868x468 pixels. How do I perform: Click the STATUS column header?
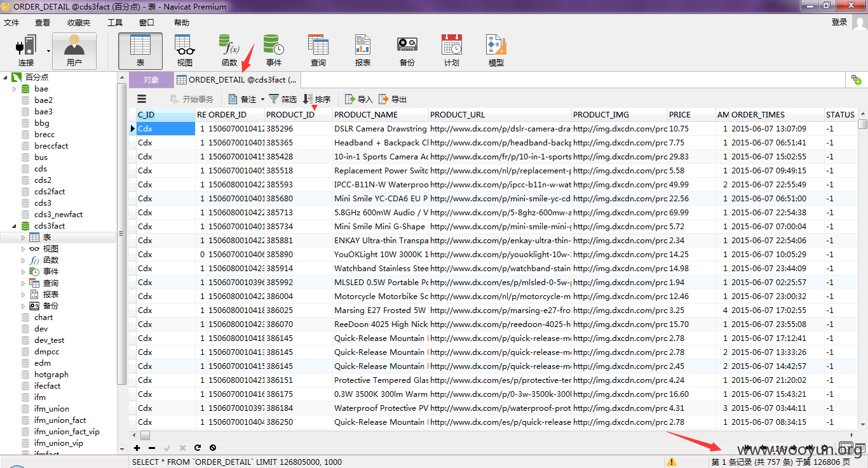[x=840, y=115]
